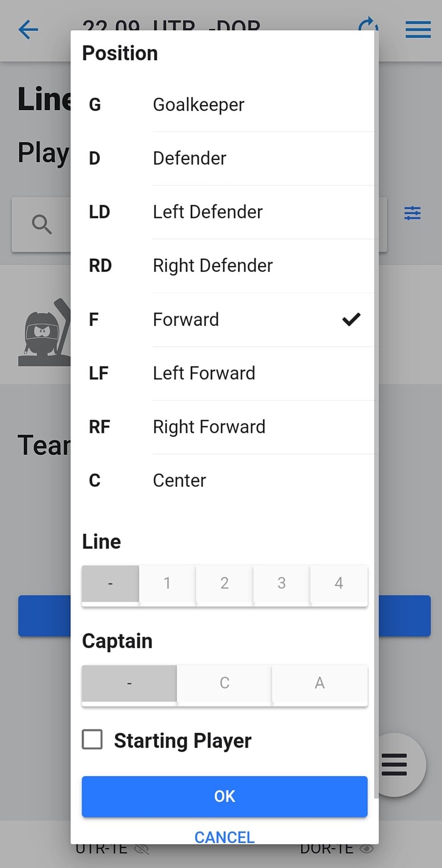Tap the back arrow icon

(x=28, y=30)
